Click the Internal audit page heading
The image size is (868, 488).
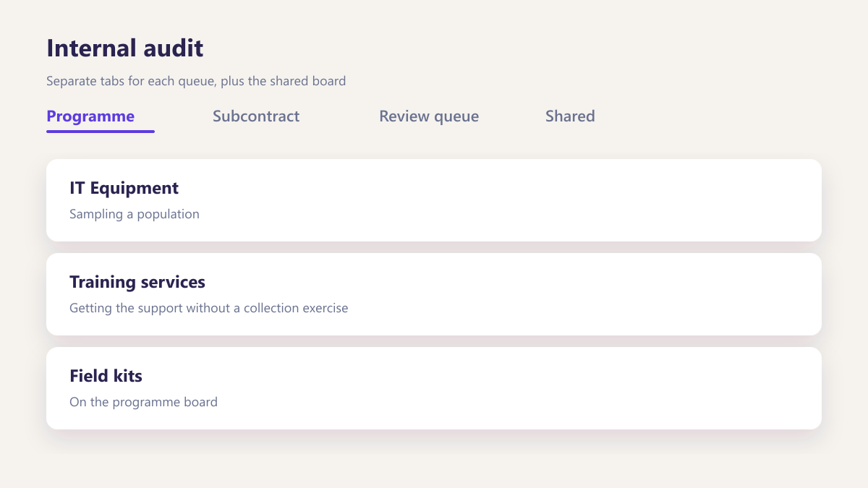pyautogui.click(x=125, y=48)
